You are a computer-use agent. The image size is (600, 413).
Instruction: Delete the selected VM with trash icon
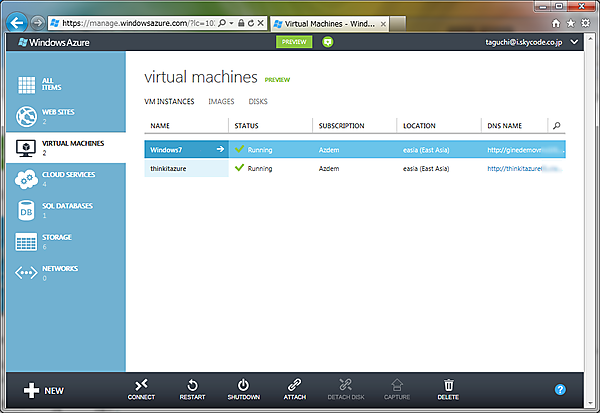pyautogui.click(x=449, y=388)
